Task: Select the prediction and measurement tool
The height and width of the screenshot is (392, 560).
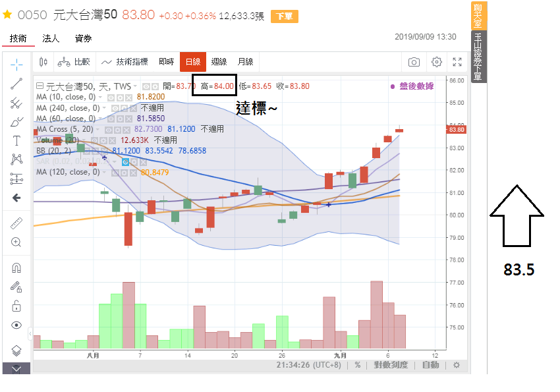Action: (x=16, y=179)
